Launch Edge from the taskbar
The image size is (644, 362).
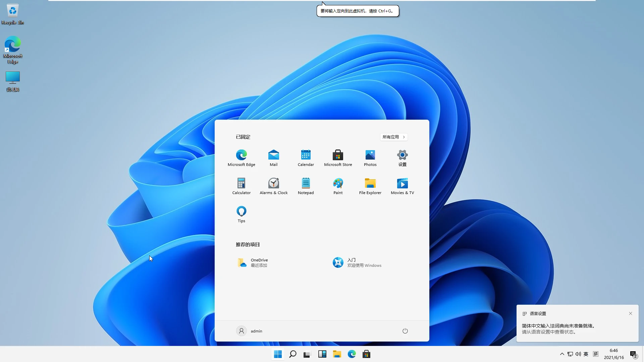coord(352,354)
